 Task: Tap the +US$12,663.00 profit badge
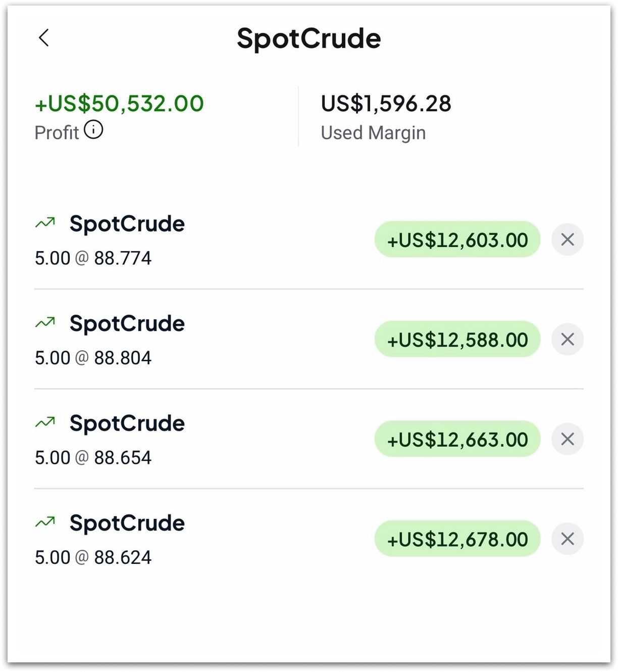[x=457, y=439]
